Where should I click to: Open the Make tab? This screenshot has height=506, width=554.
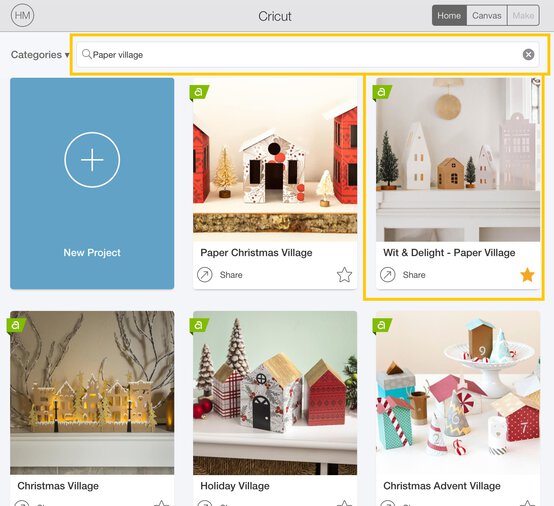(x=523, y=16)
